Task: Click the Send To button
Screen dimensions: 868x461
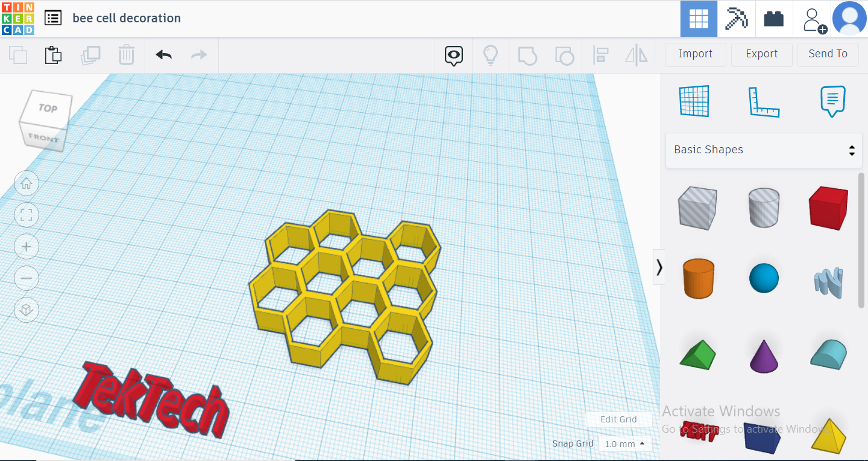Action: 828,54
